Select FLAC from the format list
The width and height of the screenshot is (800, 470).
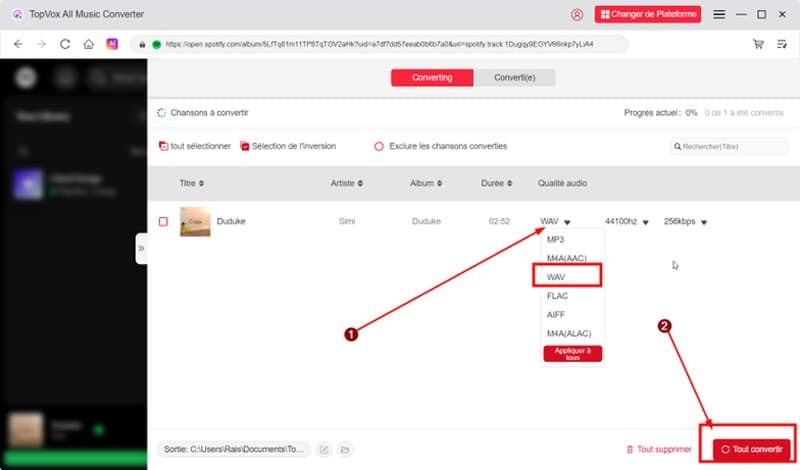[557, 296]
